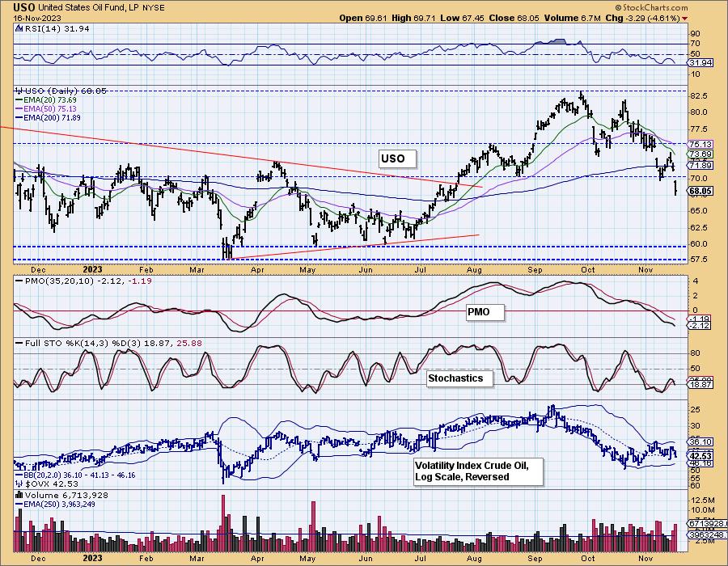Click the 42.53 OVX value tag on axis
Screen dimensions: 728x566
tap(700, 456)
